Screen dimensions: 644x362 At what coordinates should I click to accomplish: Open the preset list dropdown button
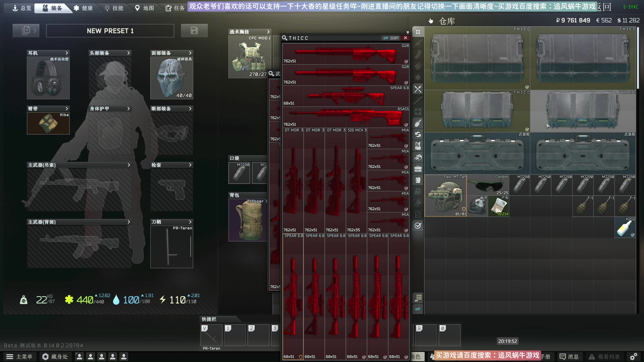pyautogui.click(x=26, y=31)
